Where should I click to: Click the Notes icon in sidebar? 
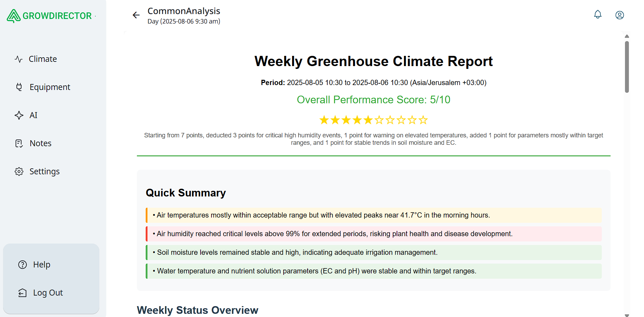(x=19, y=143)
